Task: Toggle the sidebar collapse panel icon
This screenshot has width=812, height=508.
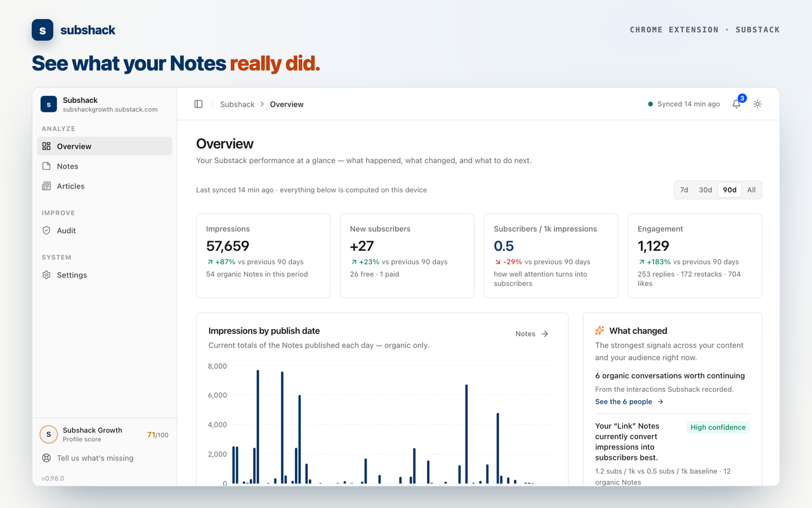Action: click(x=199, y=104)
